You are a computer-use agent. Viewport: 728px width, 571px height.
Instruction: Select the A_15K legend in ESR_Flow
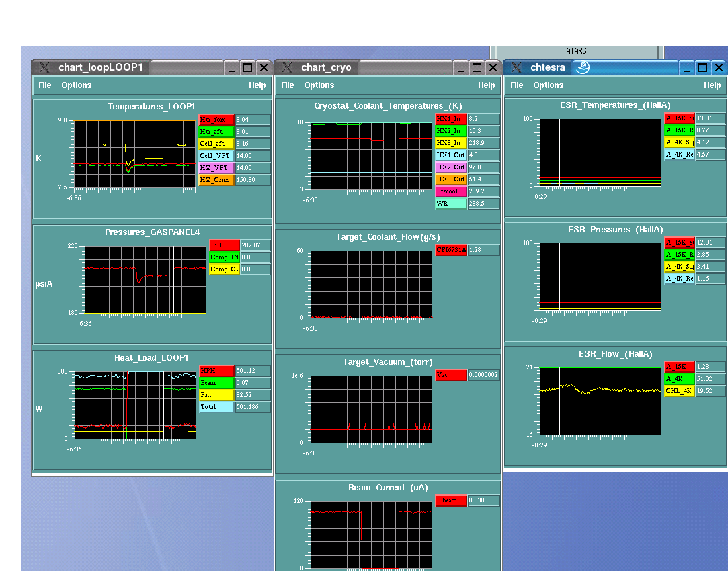tap(680, 367)
